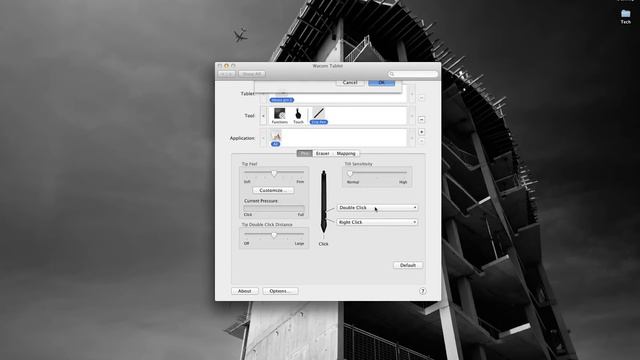This screenshot has width=640, height=360.
Task: Remove tablet with the Tablet row minus button
Action: [x=422, y=98]
